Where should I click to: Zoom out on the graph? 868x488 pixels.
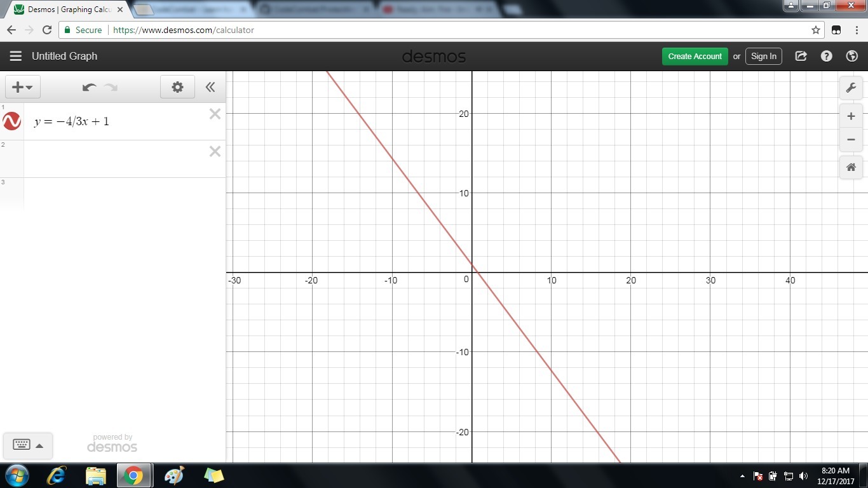pos(851,140)
